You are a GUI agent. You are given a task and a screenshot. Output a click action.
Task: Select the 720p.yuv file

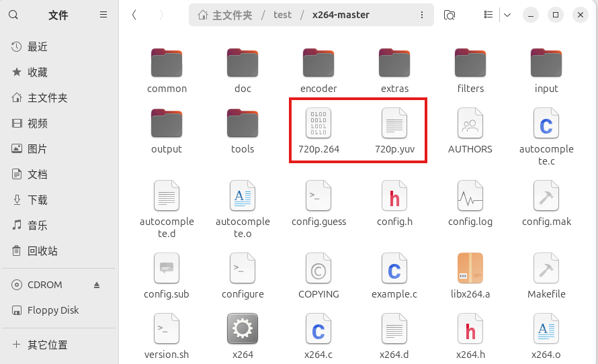coord(394,132)
